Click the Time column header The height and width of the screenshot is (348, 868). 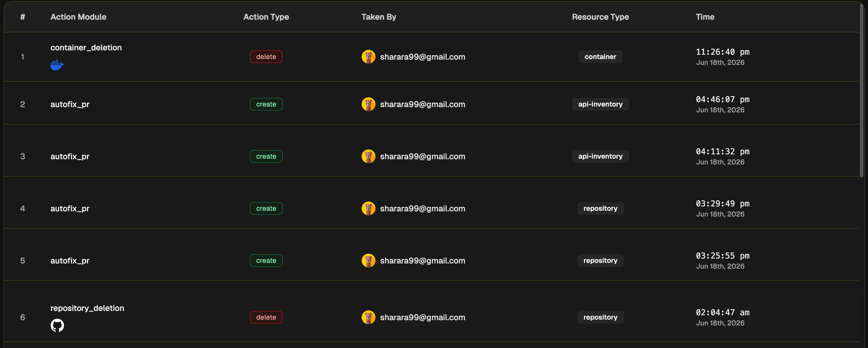coord(705,17)
